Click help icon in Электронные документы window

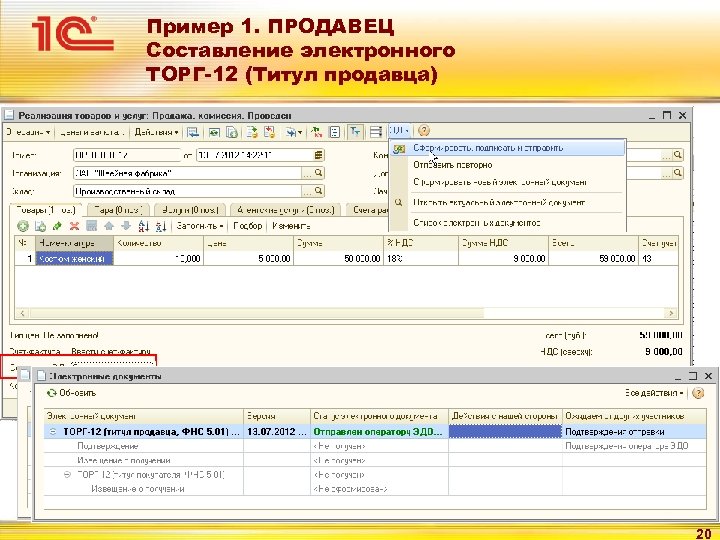[x=698, y=393]
